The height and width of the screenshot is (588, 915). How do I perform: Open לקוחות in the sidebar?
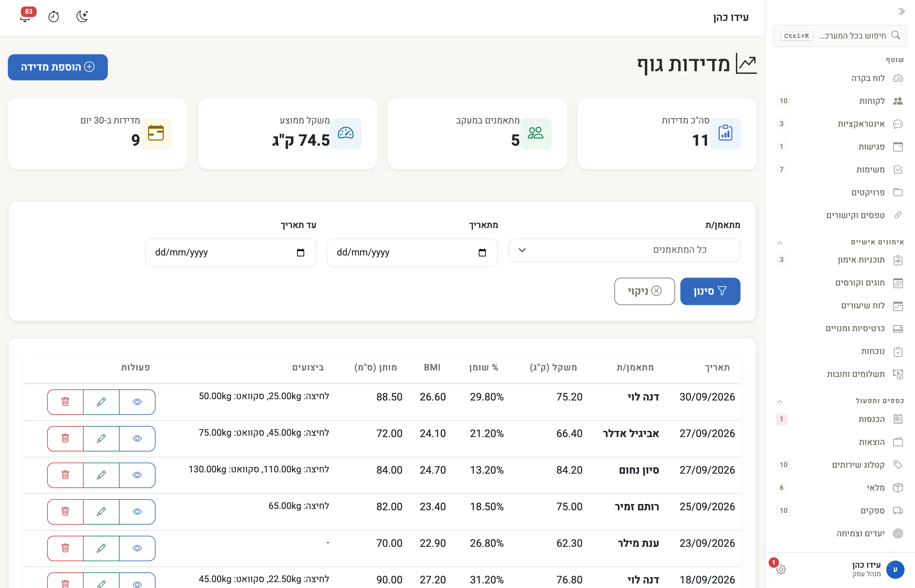pyautogui.click(x=840, y=101)
